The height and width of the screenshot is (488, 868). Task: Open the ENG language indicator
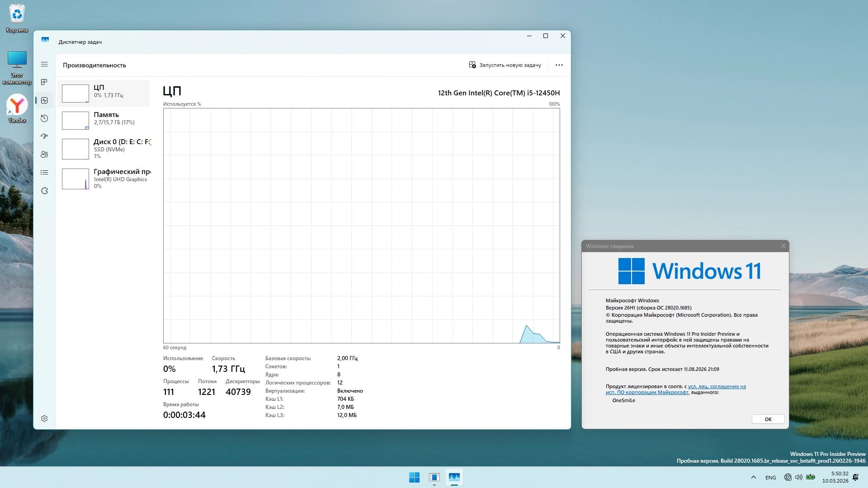click(770, 478)
